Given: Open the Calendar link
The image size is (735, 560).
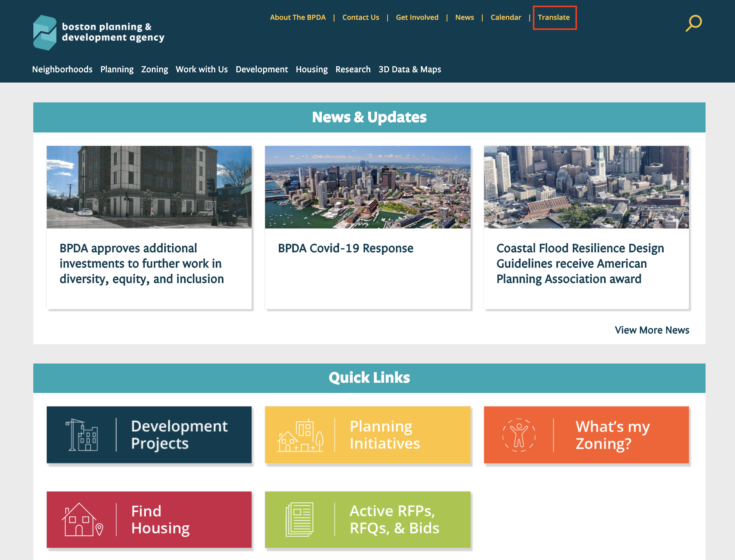Looking at the screenshot, I should click(505, 17).
